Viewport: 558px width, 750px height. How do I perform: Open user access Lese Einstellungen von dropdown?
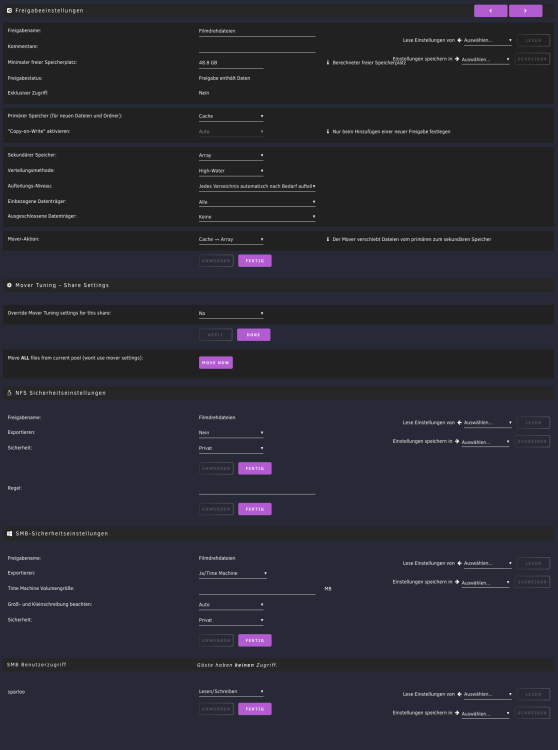point(488,695)
